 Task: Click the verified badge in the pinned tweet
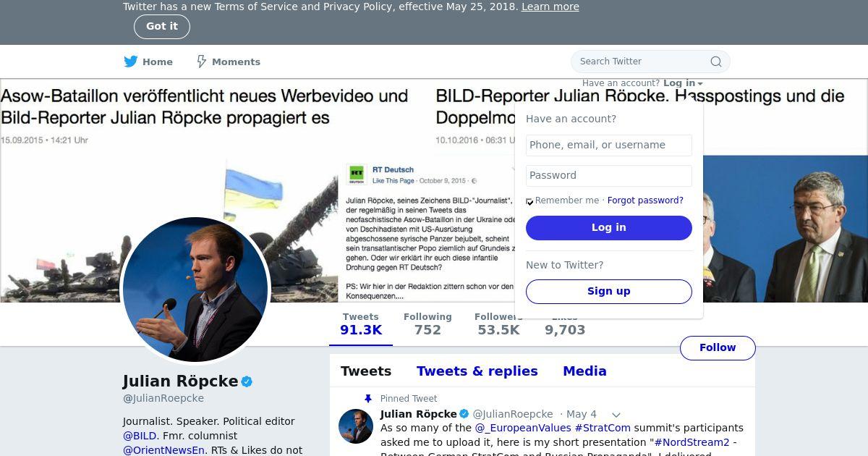464,414
